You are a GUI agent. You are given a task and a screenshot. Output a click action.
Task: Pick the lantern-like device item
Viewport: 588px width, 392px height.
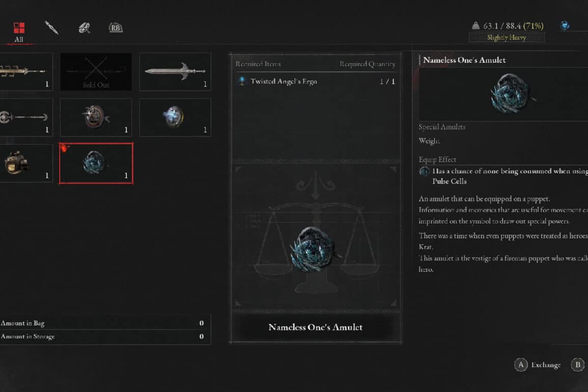click(25, 163)
